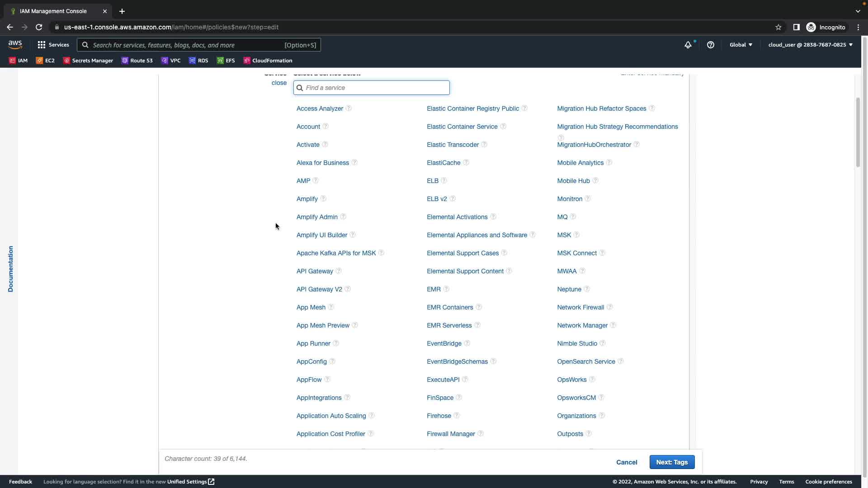
Task: Reload the browser page
Action: coord(39,27)
